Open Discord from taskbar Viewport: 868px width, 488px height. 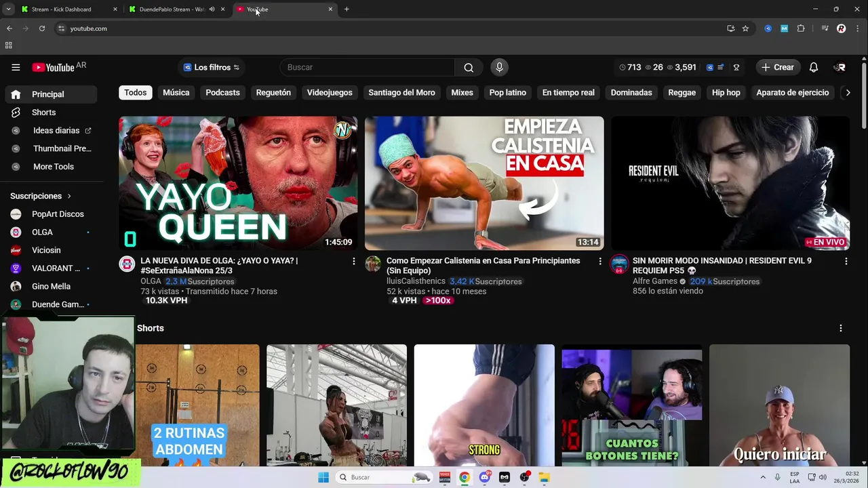pyautogui.click(x=485, y=477)
